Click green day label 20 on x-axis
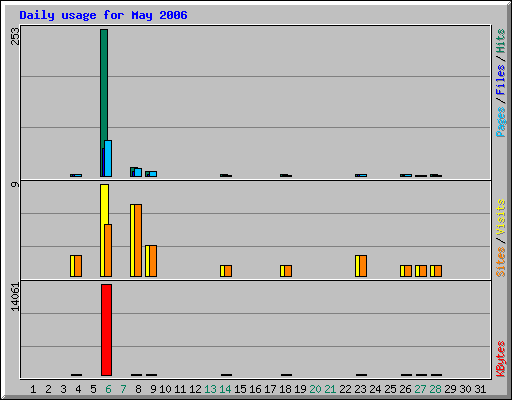Viewport: 512px width, 400px height. pos(315,389)
